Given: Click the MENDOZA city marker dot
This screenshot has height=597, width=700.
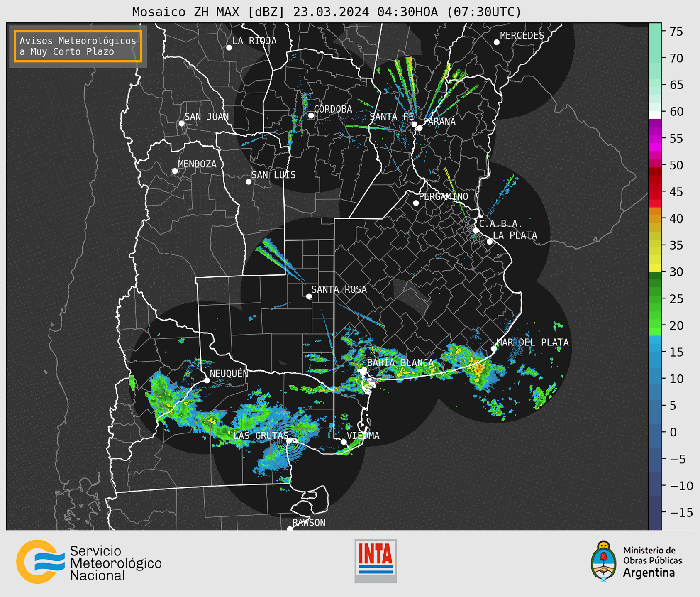Looking at the screenshot, I should pyautogui.click(x=175, y=171).
